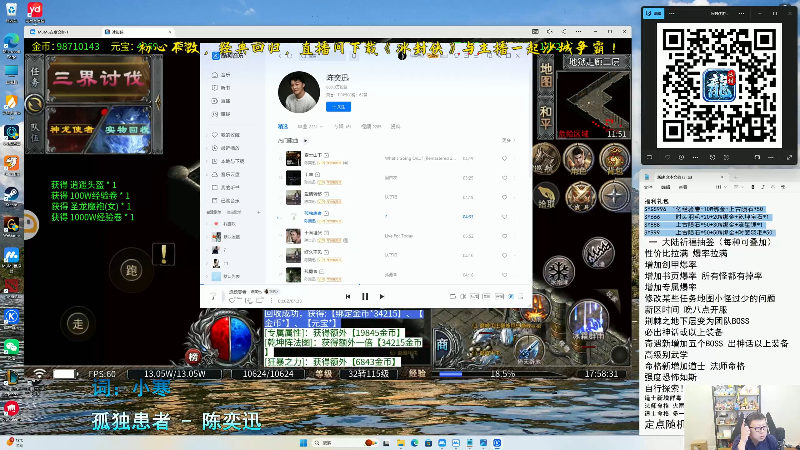
Task: Toggle the 和平 attack mode button
Action: pyautogui.click(x=545, y=117)
